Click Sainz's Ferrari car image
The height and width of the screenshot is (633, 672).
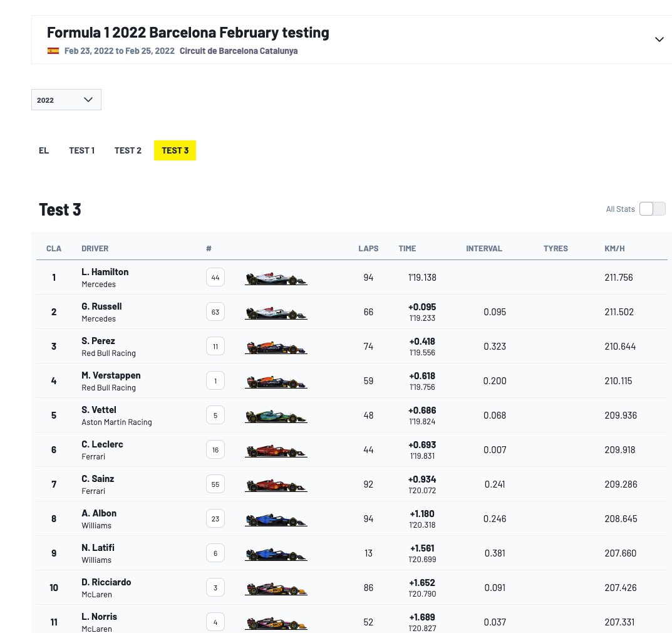(276, 486)
